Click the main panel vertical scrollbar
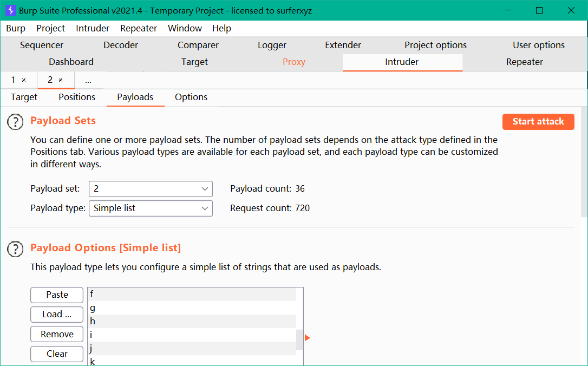The width and height of the screenshot is (588, 366). pos(584,163)
